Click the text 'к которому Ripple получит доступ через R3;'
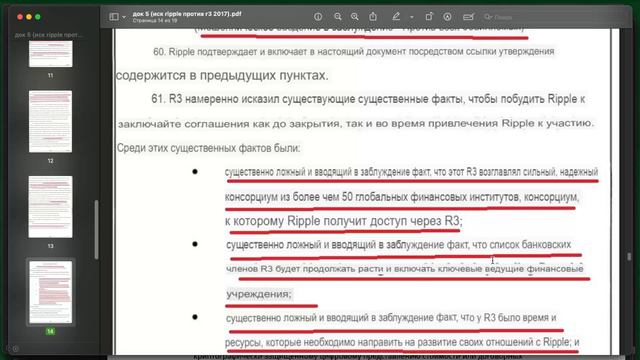640x360 pixels. point(343,221)
